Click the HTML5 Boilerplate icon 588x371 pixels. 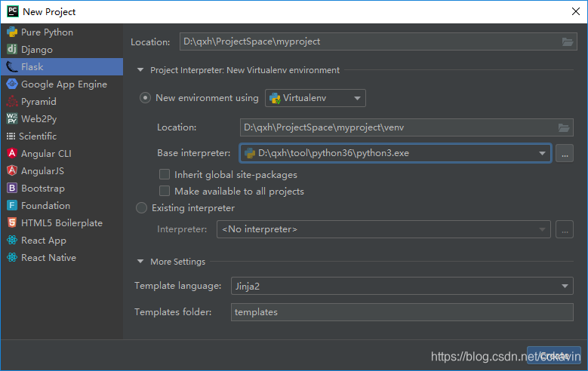[x=12, y=222]
